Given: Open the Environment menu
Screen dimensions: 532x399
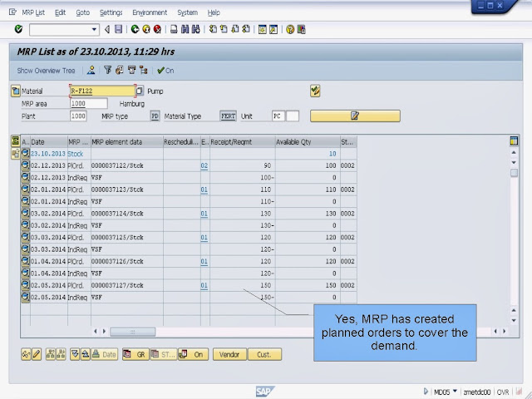Looking at the screenshot, I should point(150,12).
